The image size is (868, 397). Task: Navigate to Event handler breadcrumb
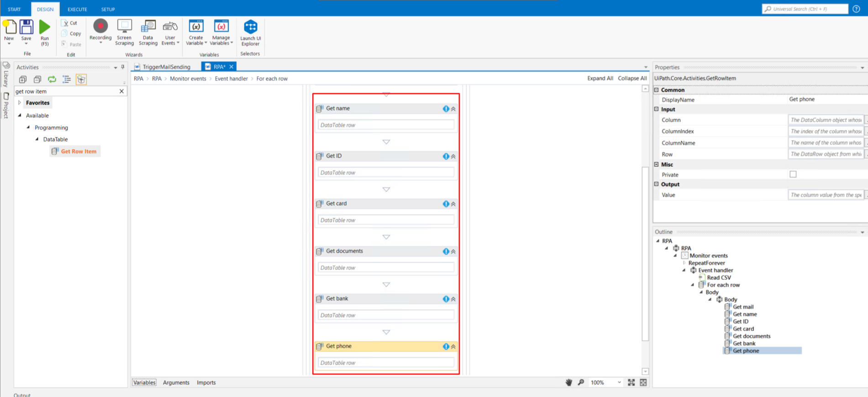[231, 79]
